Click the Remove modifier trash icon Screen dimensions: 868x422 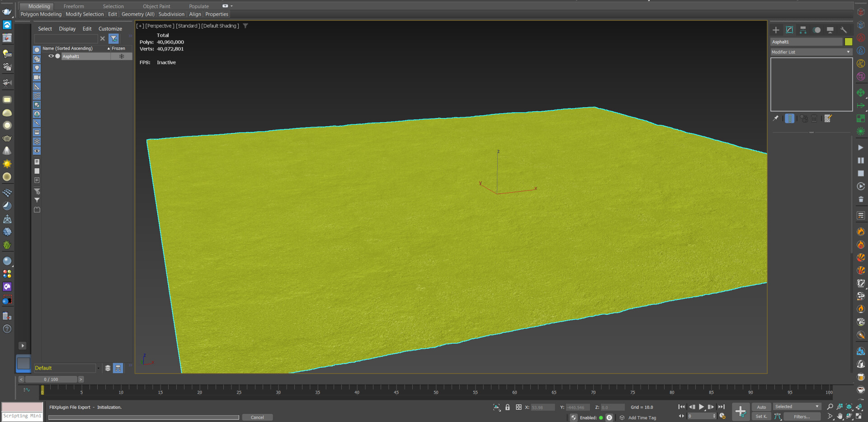(815, 119)
